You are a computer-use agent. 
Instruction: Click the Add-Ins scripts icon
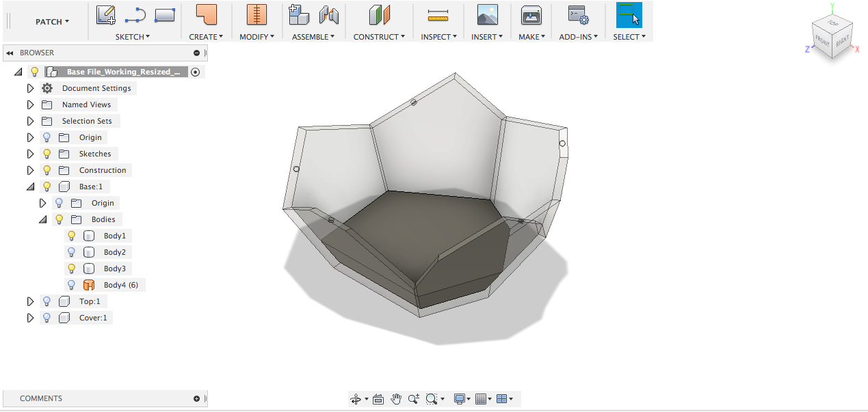579,15
